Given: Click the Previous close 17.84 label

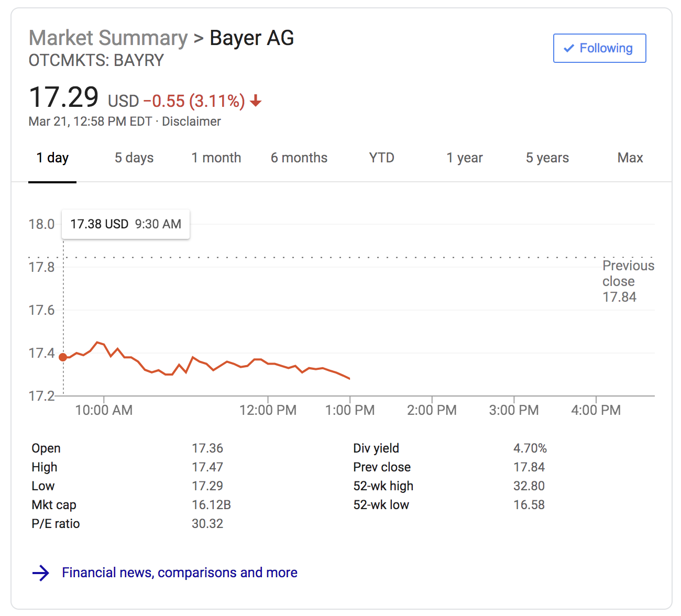Looking at the screenshot, I should [x=628, y=281].
